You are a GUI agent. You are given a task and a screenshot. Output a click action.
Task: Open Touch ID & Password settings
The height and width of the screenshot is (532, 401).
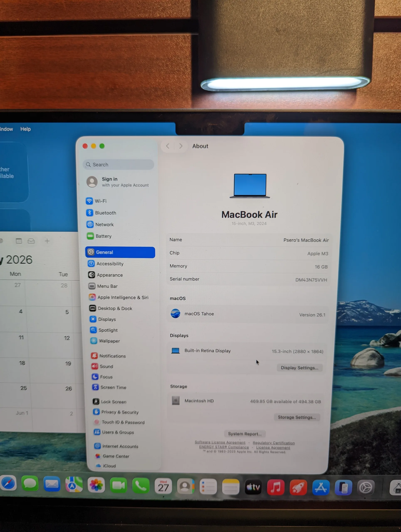tap(119, 422)
